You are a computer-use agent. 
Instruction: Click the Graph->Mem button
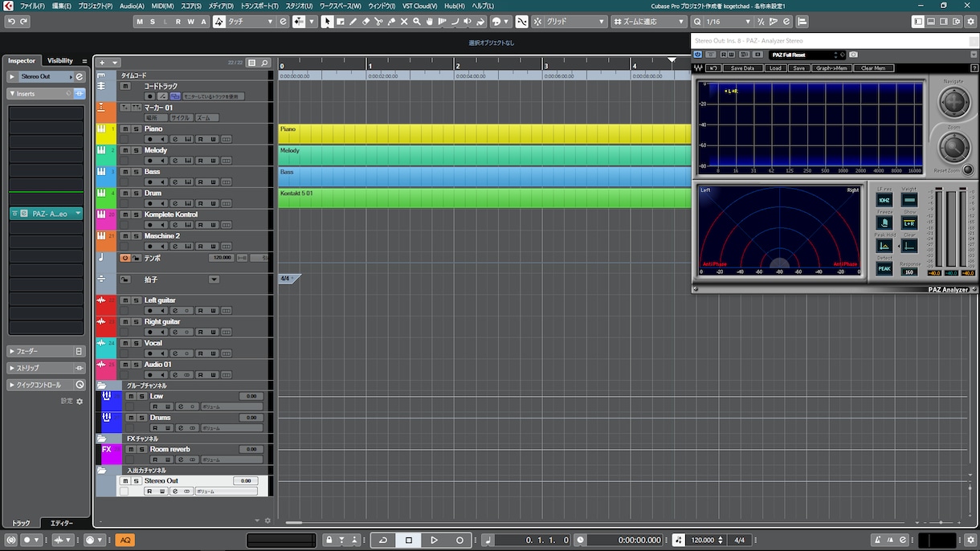pyautogui.click(x=831, y=68)
